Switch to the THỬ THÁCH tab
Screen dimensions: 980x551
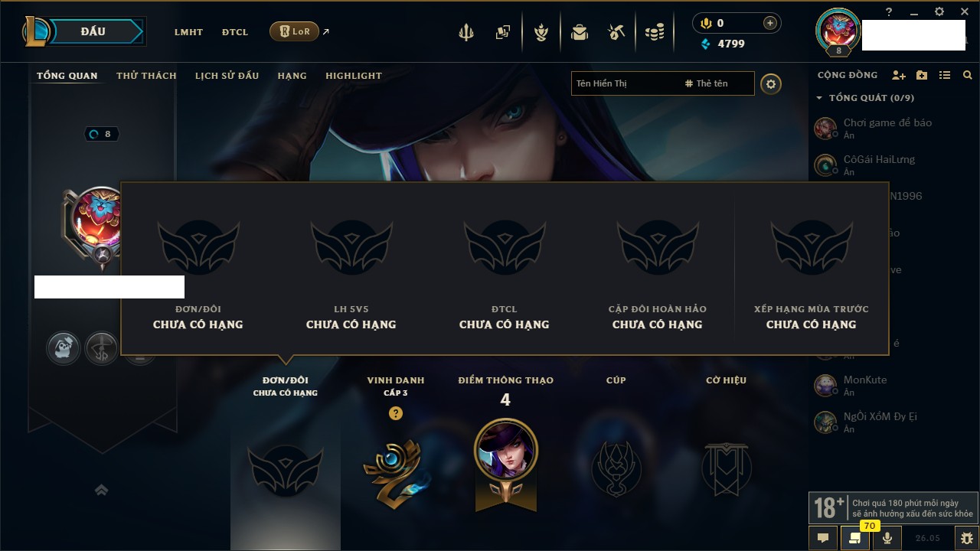(146, 76)
